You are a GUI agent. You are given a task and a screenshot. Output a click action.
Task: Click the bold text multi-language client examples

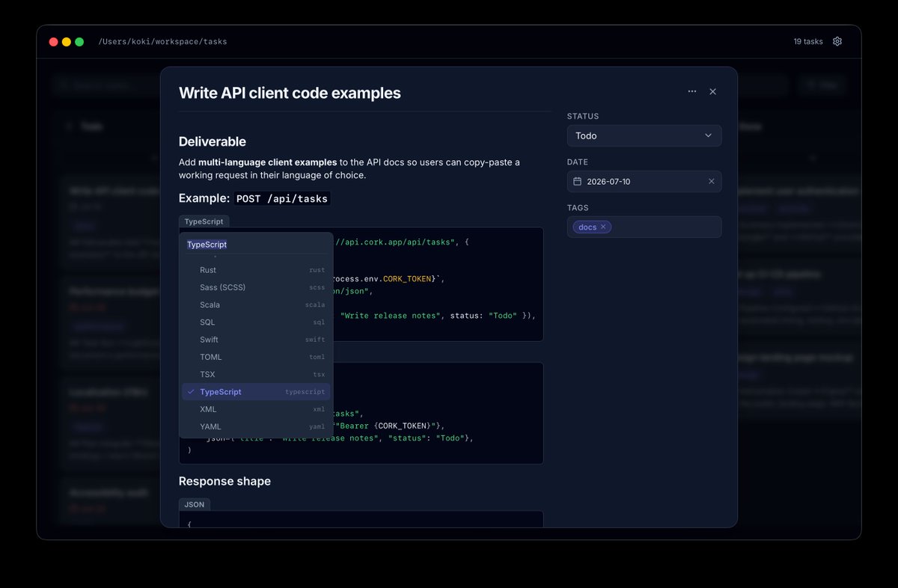pyautogui.click(x=267, y=162)
